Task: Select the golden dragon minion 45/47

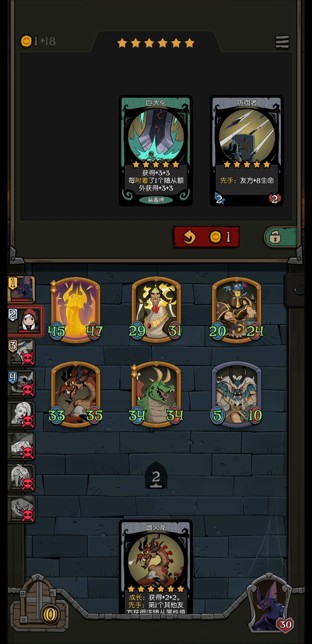Action: tap(75, 309)
